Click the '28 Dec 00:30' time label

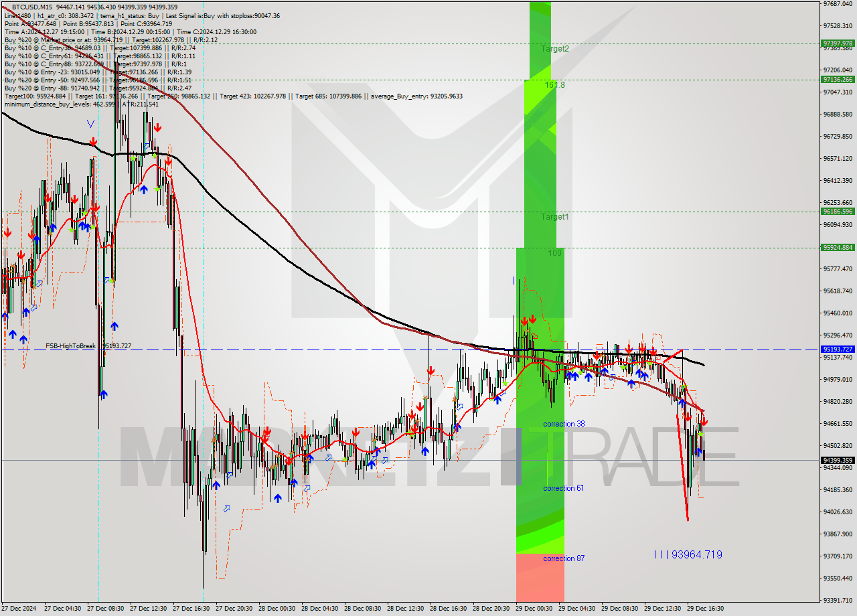tap(276, 609)
